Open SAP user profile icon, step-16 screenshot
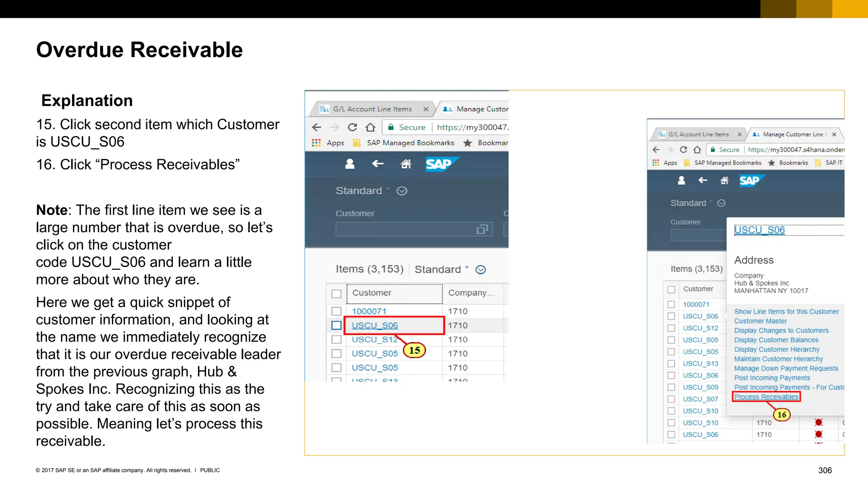 click(x=682, y=180)
